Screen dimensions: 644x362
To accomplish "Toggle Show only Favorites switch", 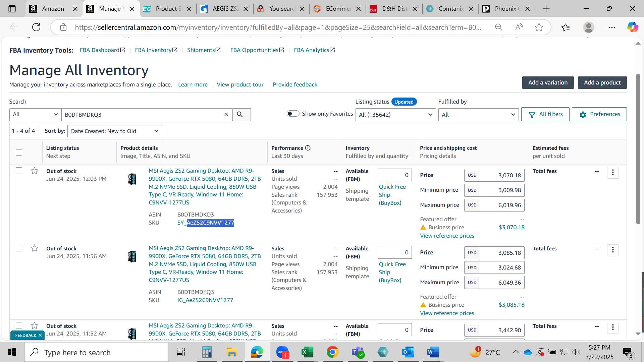I will pyautogui.click(x=293, y=114).
